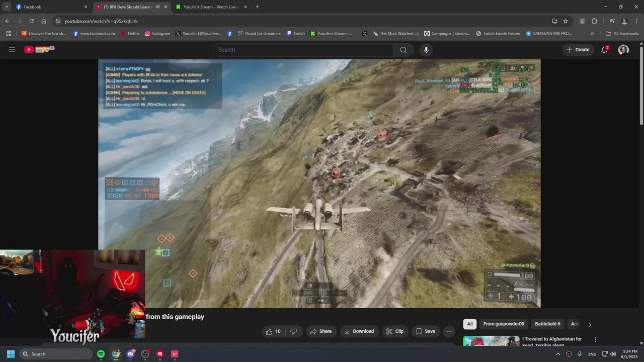Share the video

[x=320, y=331]
